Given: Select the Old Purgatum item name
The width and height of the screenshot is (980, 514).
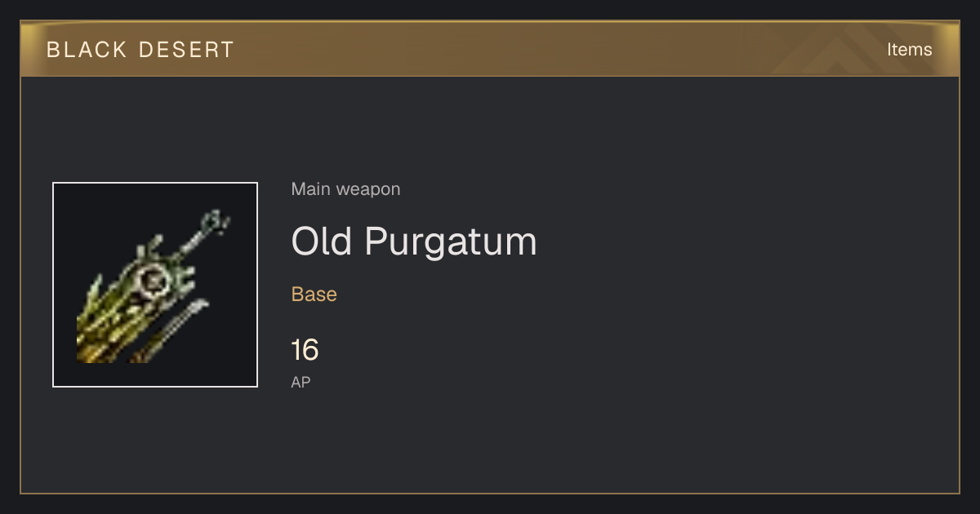Looking at the screenshot, I should coord(414,241).
